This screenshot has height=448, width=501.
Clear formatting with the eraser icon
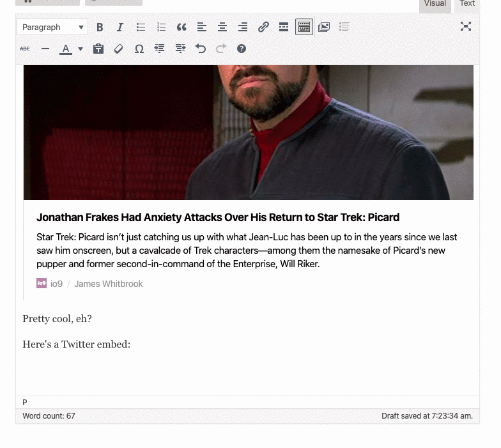(119, 49)
